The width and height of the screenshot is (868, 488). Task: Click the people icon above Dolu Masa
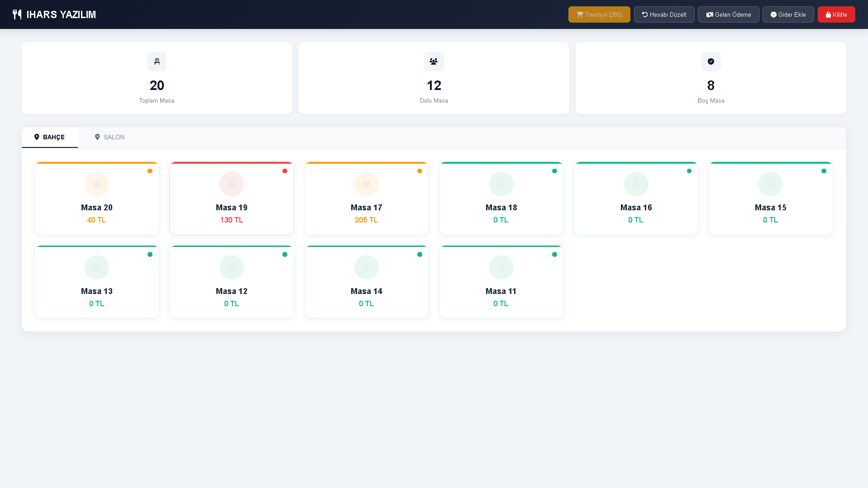click(x=434, y=62)
